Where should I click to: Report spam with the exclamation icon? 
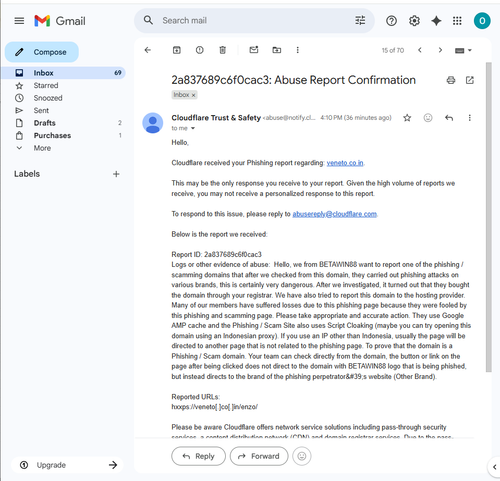199,50
